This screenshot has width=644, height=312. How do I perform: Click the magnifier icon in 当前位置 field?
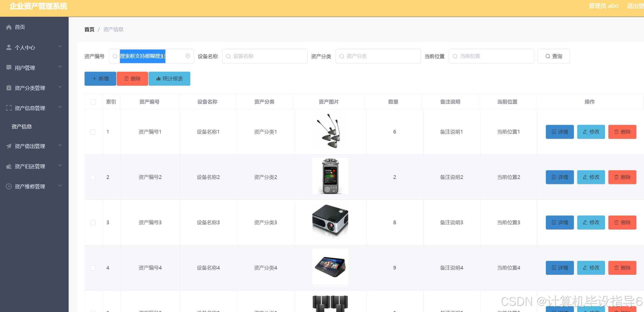pos(455,56)
